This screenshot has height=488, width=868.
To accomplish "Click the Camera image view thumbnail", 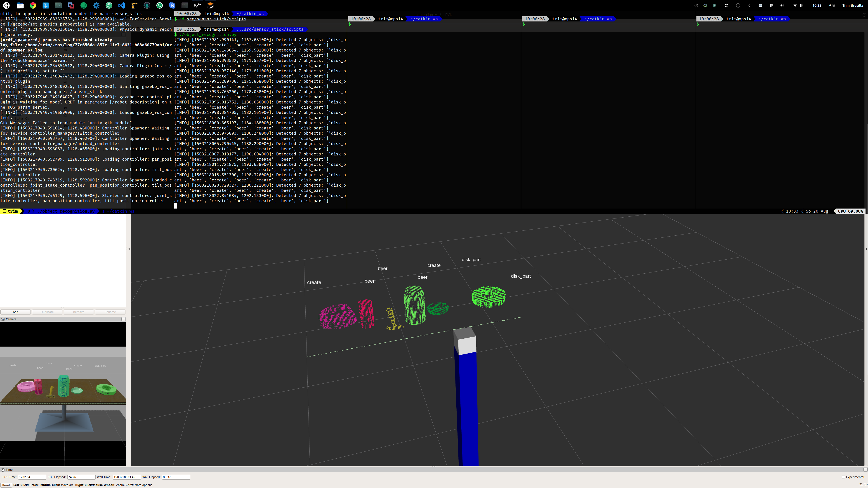I will (x=63, y=394).
